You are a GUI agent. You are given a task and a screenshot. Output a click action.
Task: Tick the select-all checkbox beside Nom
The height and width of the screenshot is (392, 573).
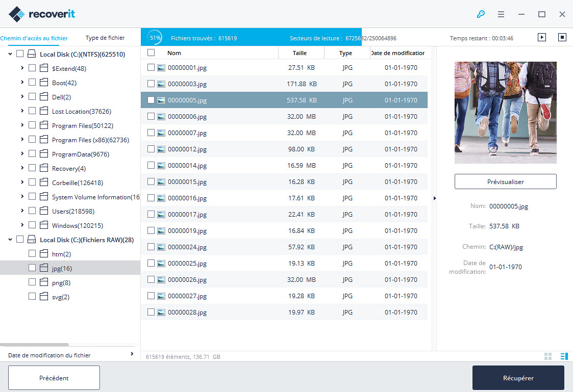pyautogui.click(x=151, y=53)
